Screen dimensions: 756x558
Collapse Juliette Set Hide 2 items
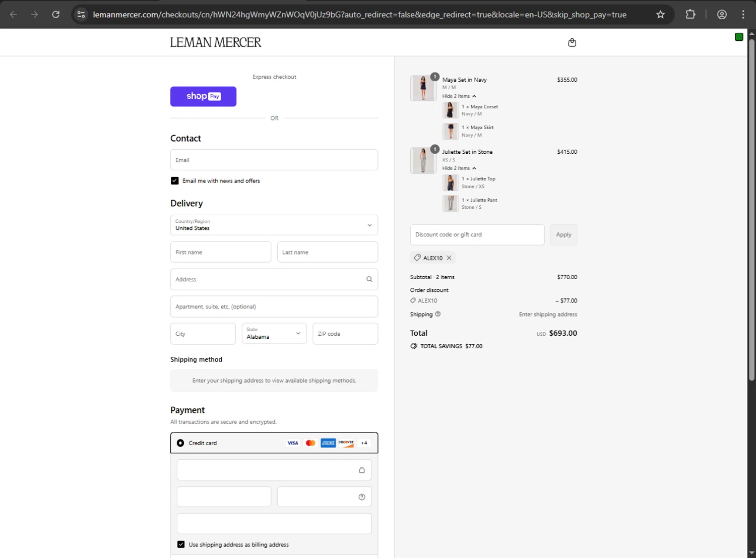point(459,168)
